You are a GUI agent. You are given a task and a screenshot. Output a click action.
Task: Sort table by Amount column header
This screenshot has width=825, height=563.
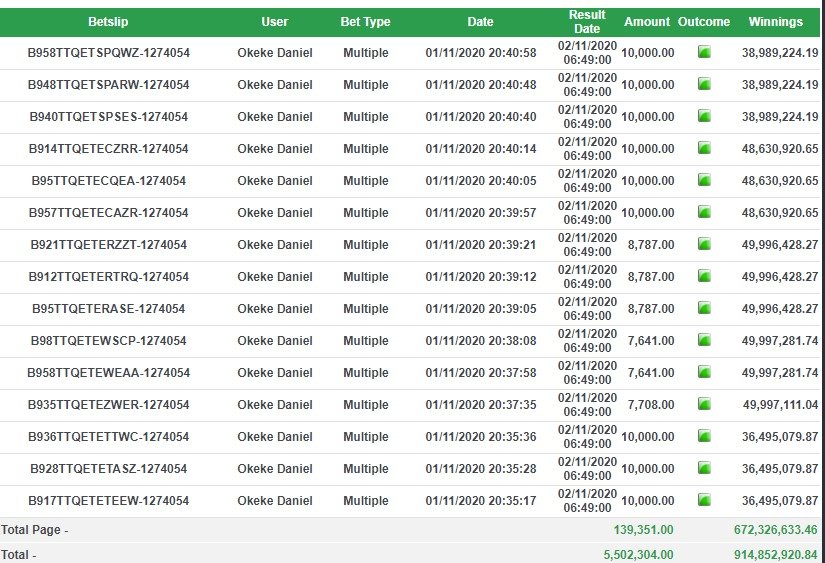point(647,22)
